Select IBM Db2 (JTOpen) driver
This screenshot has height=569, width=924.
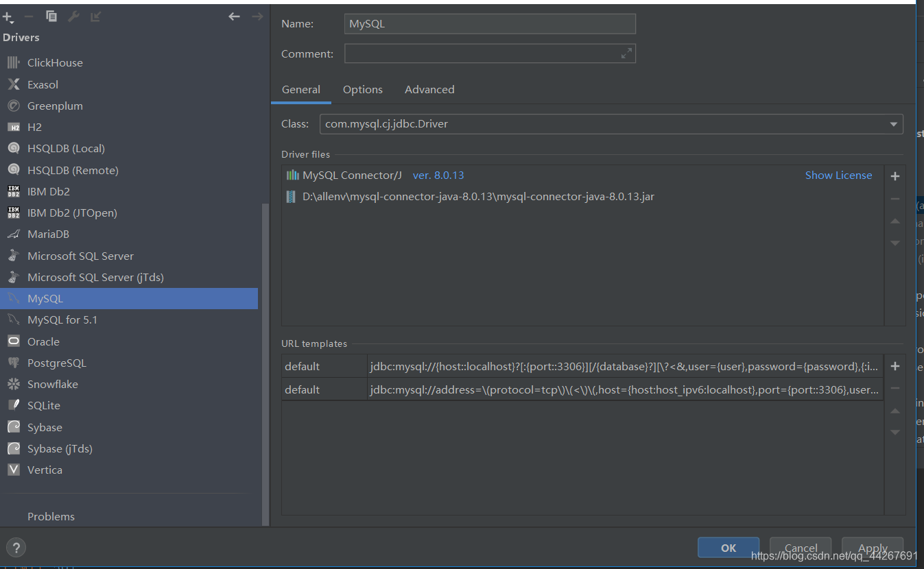[x=129, y=213]
